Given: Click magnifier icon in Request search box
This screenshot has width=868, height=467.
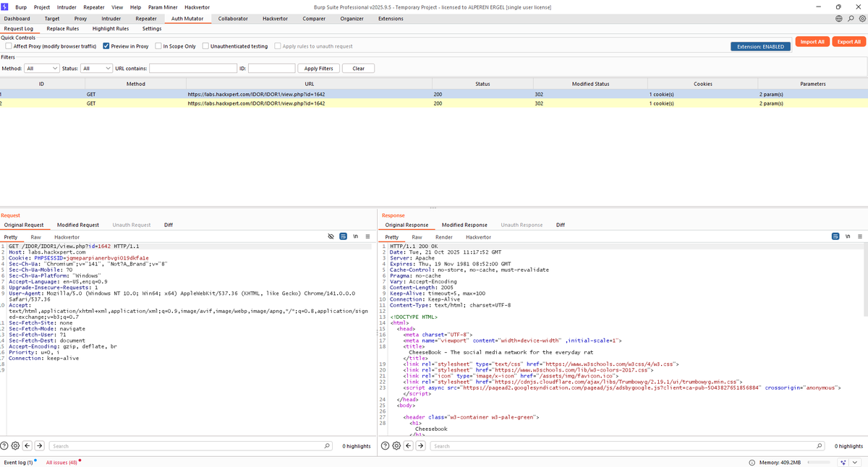Looking at the screenshot, I should pos(327,446).
